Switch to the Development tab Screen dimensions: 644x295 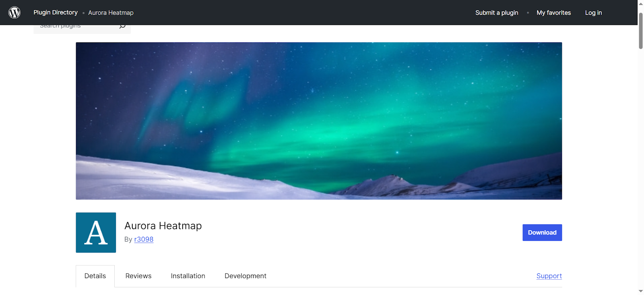coord(246,276)
